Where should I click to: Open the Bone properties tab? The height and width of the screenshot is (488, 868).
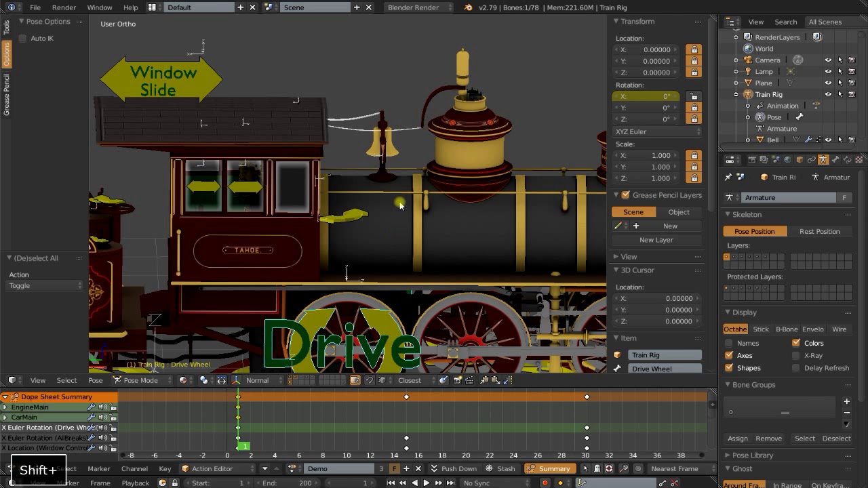[x=835, y=159]
